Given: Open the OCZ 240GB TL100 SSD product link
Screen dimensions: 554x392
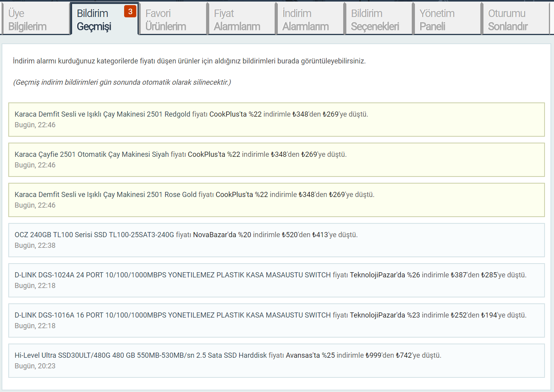Looking at the screenshot, I should tap(94, 235).
